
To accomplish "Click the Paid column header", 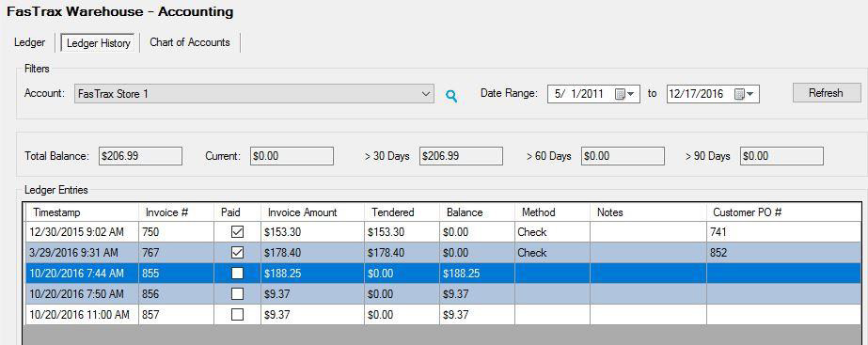I will point(237,212).
